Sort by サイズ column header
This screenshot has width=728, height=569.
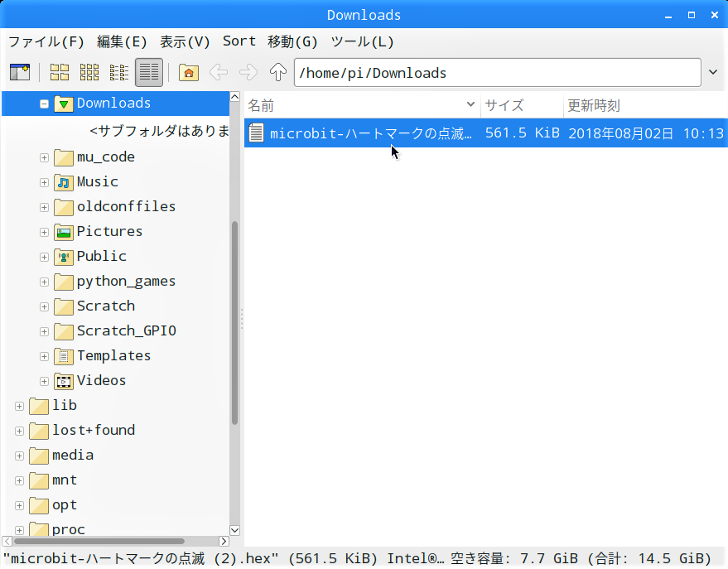(522, 105)
